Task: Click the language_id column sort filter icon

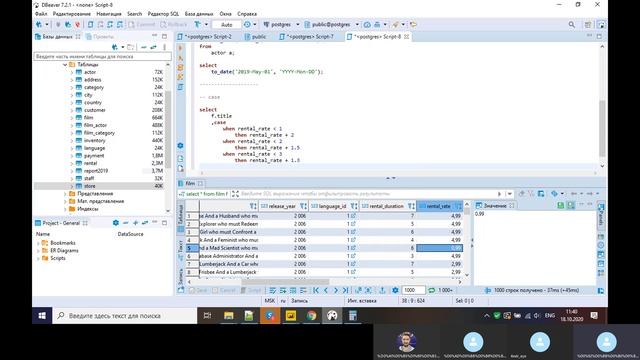Action: point(353,206)
